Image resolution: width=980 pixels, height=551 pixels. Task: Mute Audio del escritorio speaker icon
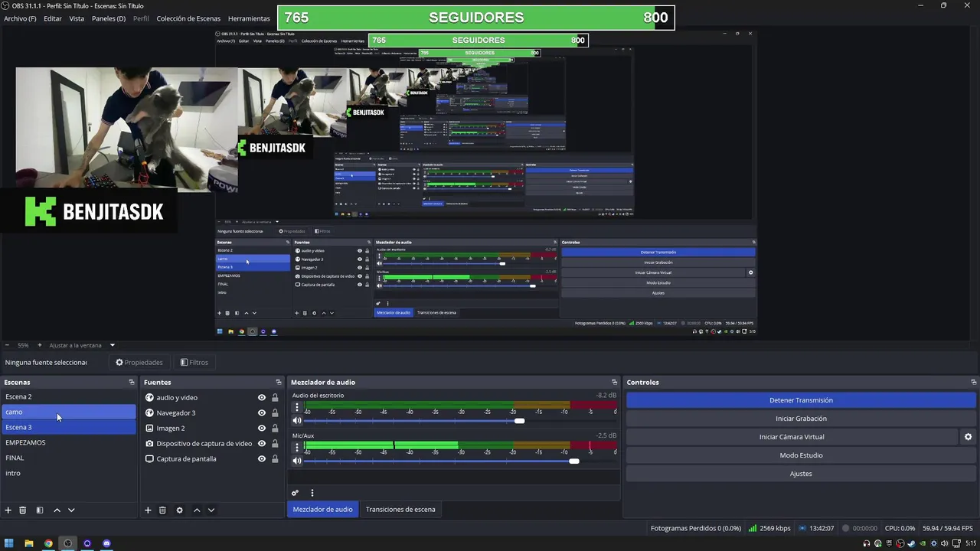click(297, 421)
